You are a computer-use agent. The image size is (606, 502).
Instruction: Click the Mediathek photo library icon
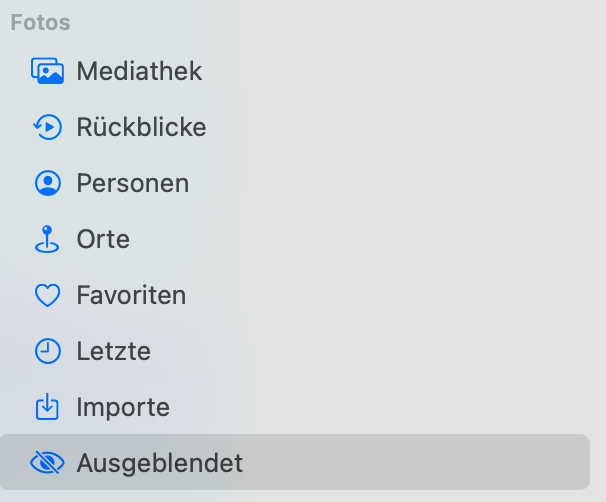(x=47, y=72)
